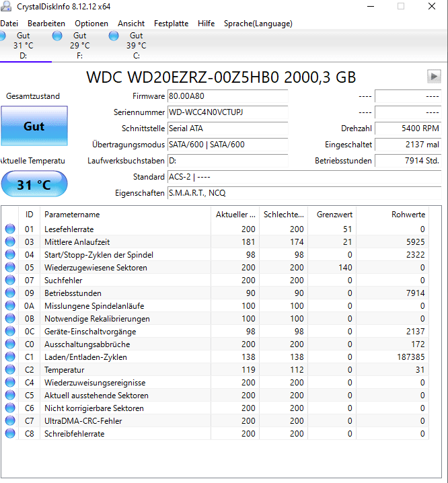Viewport: 448px width, 483px height.
Task: Click the Betriebsstunden value 7914 Std.
Action: 408,161
